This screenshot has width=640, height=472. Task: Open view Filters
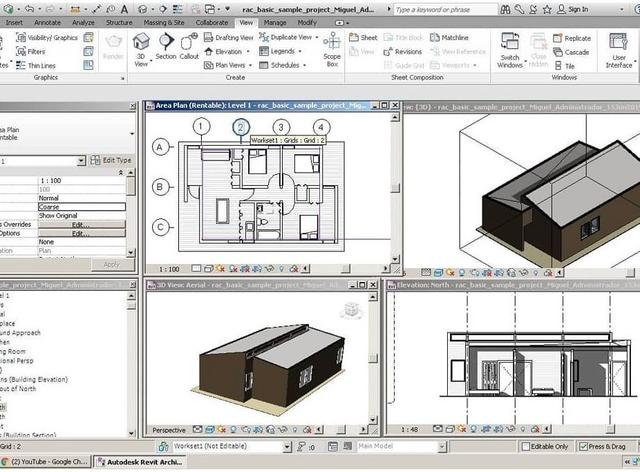31,51
